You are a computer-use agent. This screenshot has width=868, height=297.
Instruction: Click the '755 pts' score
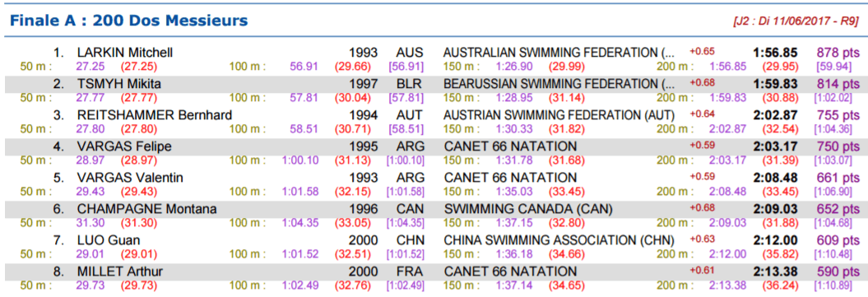click(838, 115)
